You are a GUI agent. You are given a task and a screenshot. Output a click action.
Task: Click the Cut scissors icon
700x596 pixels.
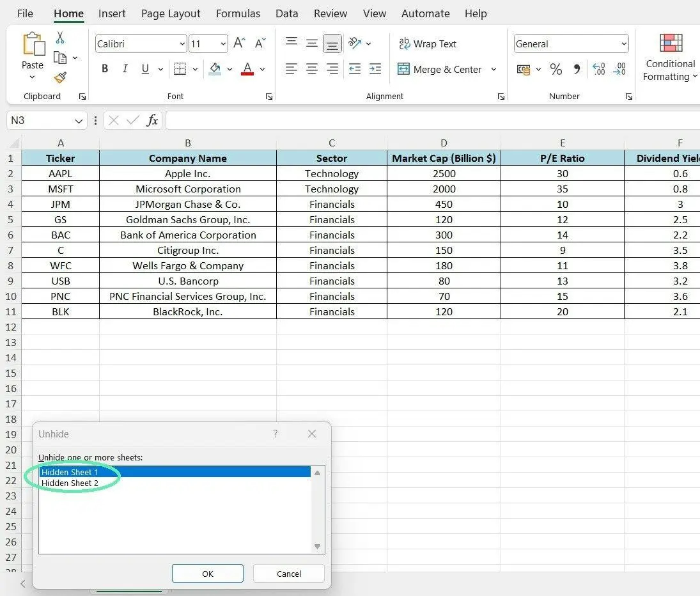60,38
